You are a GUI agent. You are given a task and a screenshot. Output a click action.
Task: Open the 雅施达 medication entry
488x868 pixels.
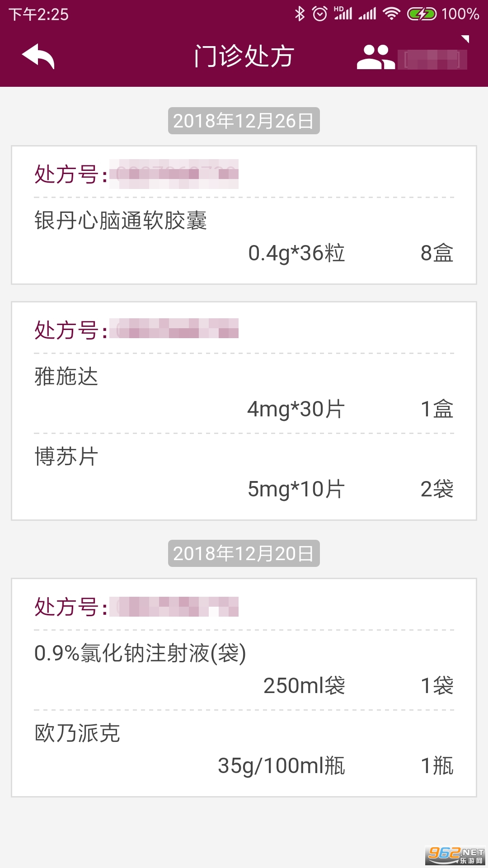click(x=244, y=392)
